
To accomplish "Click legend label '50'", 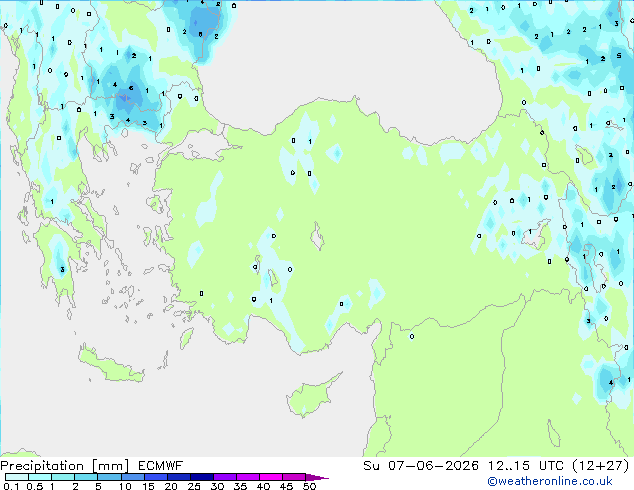I will (309, 486).
